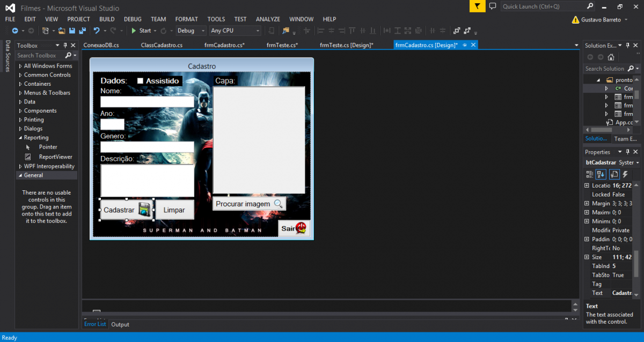Open the Error List tab

(x=96, y=324)
